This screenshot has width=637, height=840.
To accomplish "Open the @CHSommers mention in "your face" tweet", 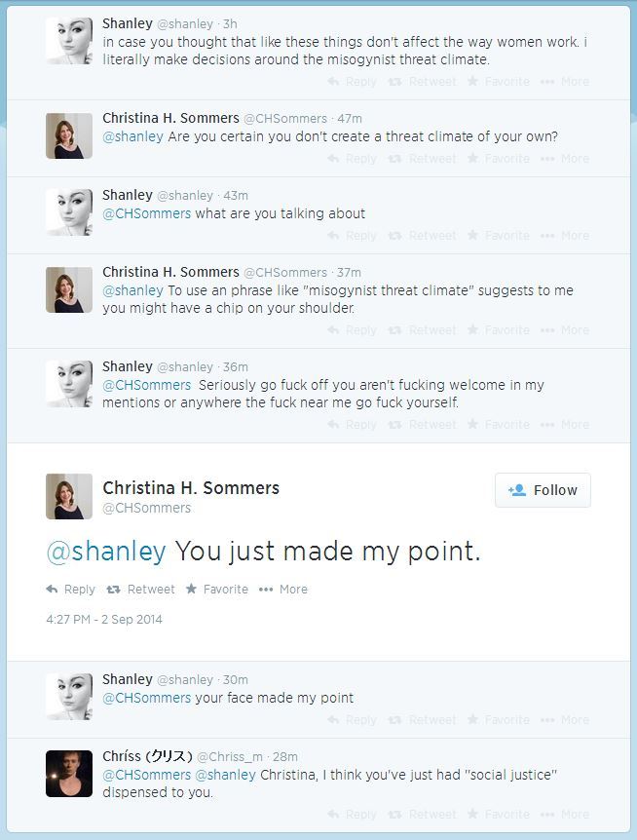I will click(147, 698).
